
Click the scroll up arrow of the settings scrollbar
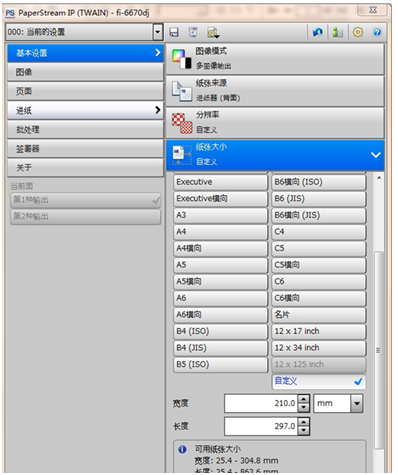coord(379,178)
